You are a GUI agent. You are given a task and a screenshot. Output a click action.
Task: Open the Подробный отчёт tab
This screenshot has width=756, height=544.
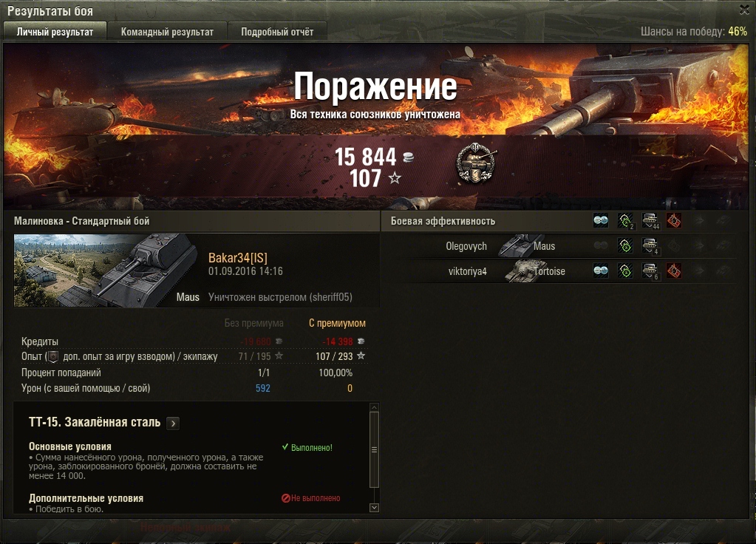pyautogui.click(x=277, y=32)
